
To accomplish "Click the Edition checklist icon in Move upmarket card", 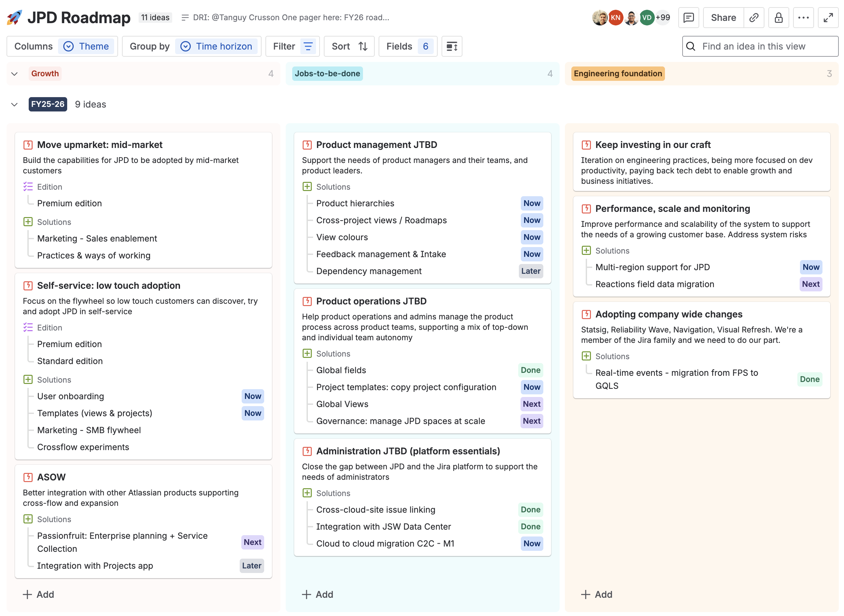I will tap(28, 186).
